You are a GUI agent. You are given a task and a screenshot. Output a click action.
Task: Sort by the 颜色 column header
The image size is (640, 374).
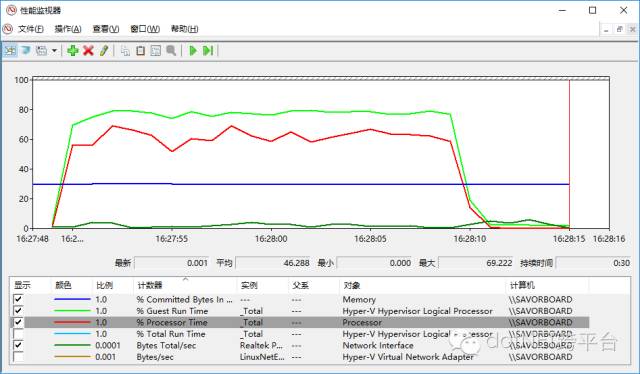click(x=72, y=285)
